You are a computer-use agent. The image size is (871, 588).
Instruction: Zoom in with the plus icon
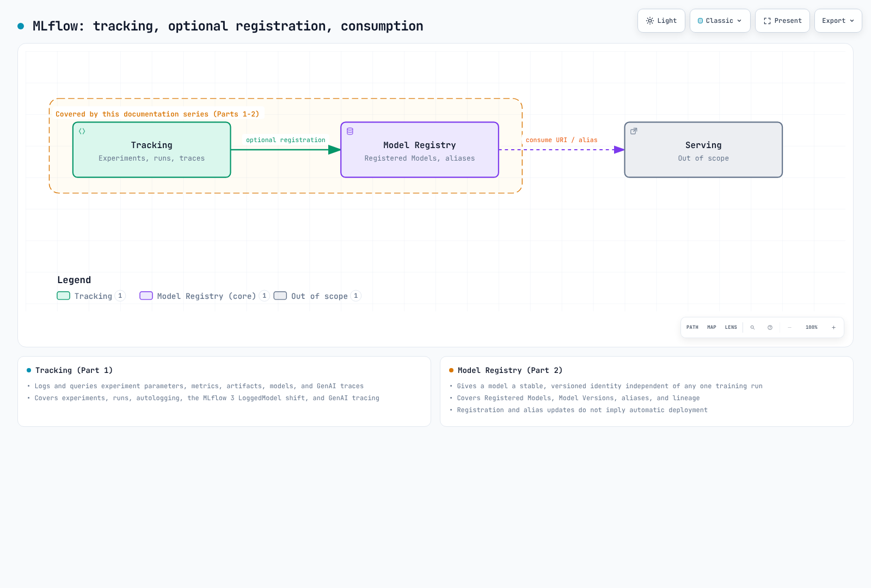pyautogui.click(x=833, y=327)
